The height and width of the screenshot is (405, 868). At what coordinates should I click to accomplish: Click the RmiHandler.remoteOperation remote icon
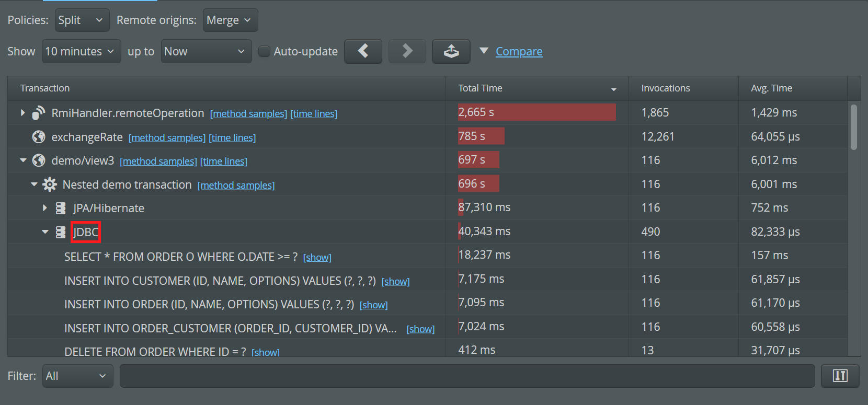pyautogui.click(x=39, y=113)
